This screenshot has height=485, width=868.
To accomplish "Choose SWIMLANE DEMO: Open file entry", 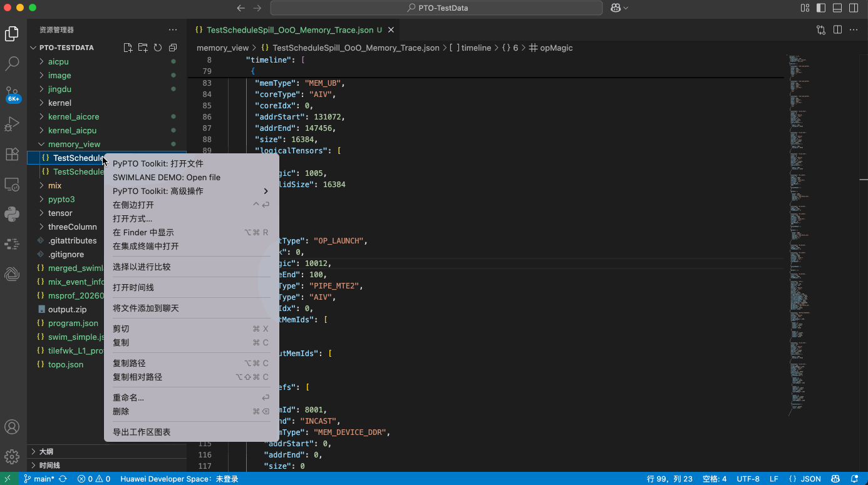I will click(x=191, y=177).
